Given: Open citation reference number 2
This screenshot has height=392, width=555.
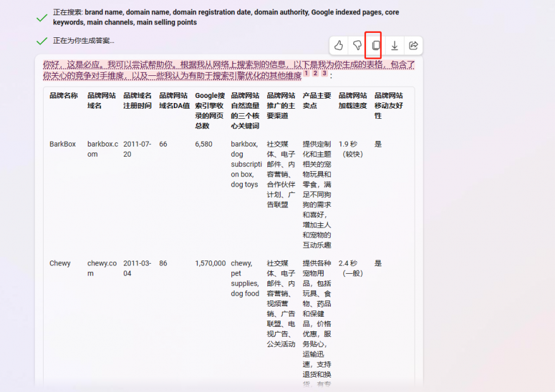Looking at the screenshot, I should pyautogui.click(x=315, y=73).
